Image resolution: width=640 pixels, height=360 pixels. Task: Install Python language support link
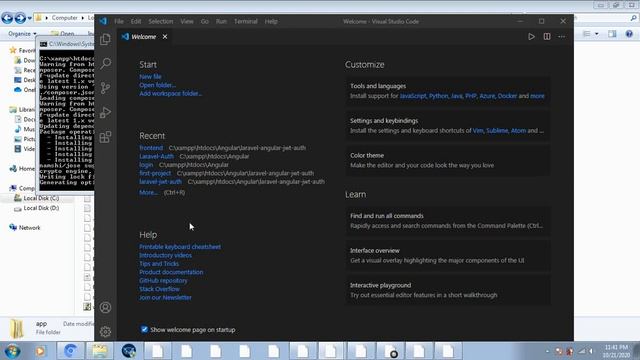tap(438, 96)
